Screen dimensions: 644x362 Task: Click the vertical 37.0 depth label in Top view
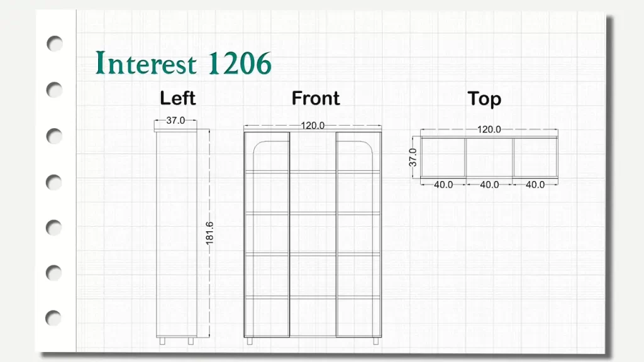pos(413,157)
